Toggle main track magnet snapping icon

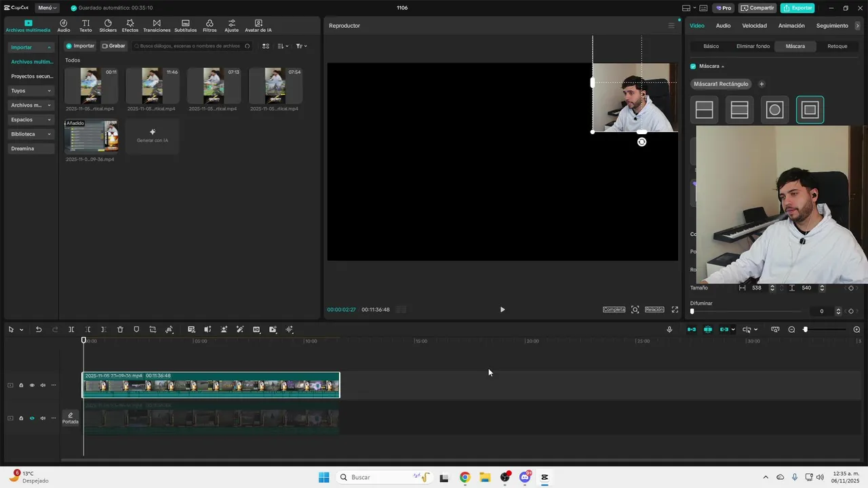692,329
